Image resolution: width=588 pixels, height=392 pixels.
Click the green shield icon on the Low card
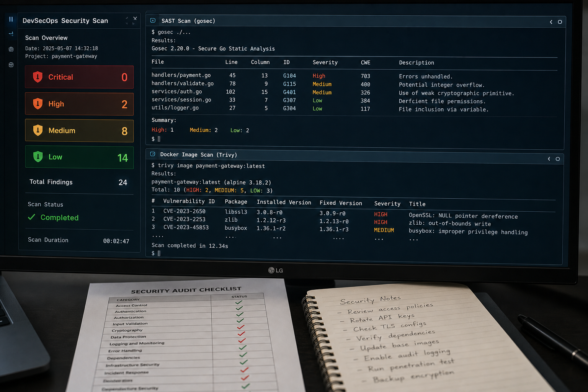pos(38,157)
